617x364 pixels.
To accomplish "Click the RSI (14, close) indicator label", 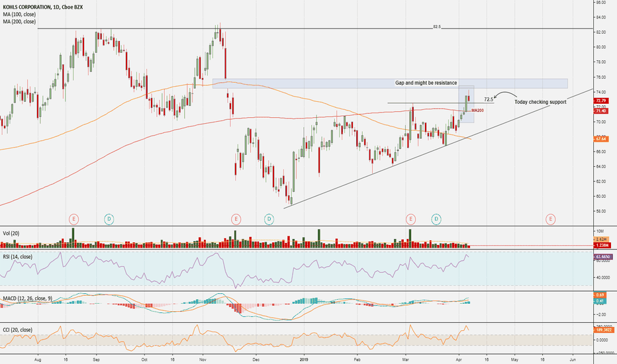I will 18,257.
